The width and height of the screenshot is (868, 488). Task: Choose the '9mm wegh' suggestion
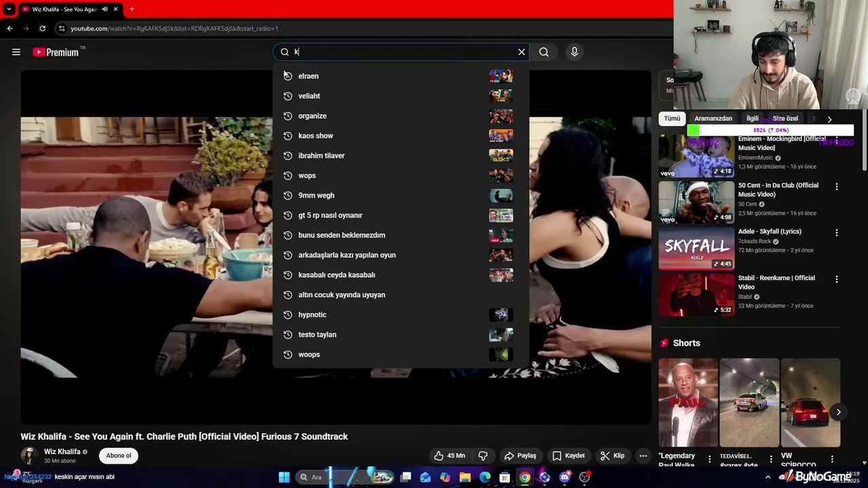401,195
